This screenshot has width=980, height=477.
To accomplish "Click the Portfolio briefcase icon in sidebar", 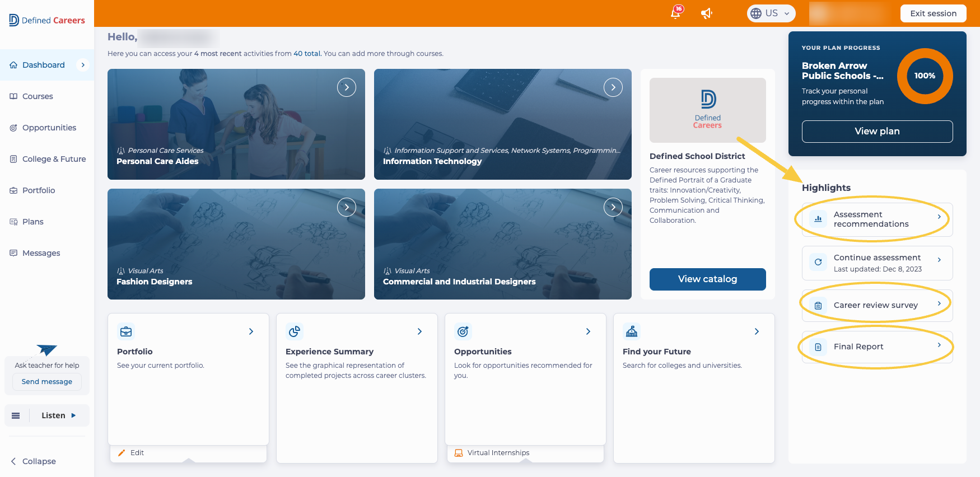I will coord(13,190).
